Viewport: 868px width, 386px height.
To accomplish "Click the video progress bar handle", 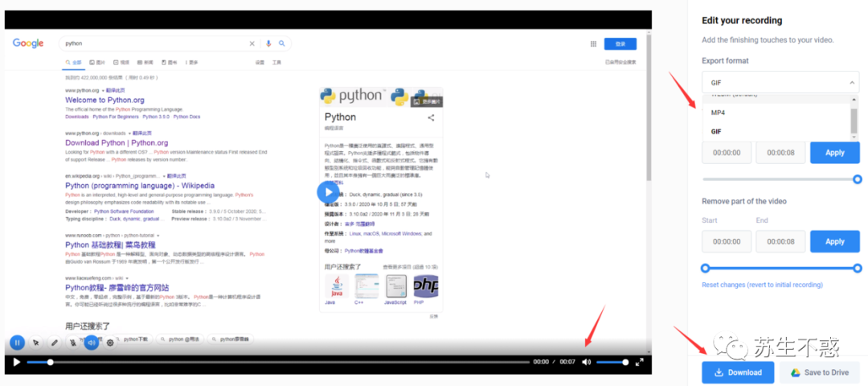I will pos(51,362).
